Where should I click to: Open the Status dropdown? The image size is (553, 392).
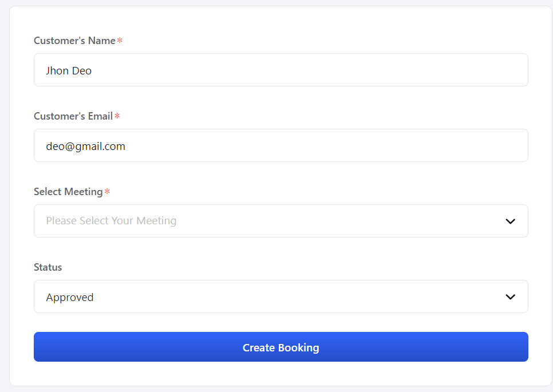coord(281,296)
